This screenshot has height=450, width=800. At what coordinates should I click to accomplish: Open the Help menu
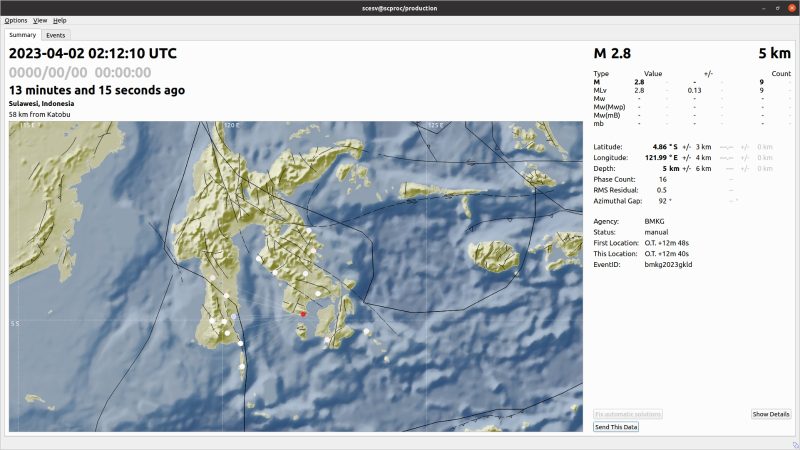[60, 20]
